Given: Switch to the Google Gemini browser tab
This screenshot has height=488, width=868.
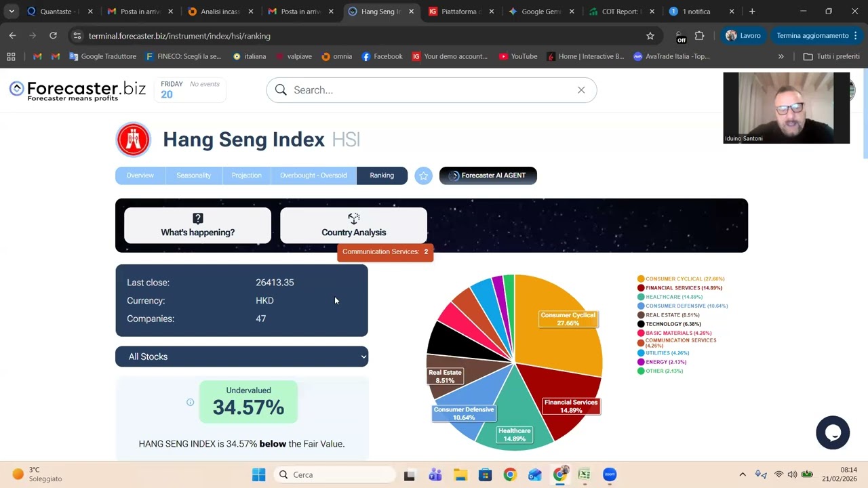Looking at the screenshot, I should (x=534, y=12).
